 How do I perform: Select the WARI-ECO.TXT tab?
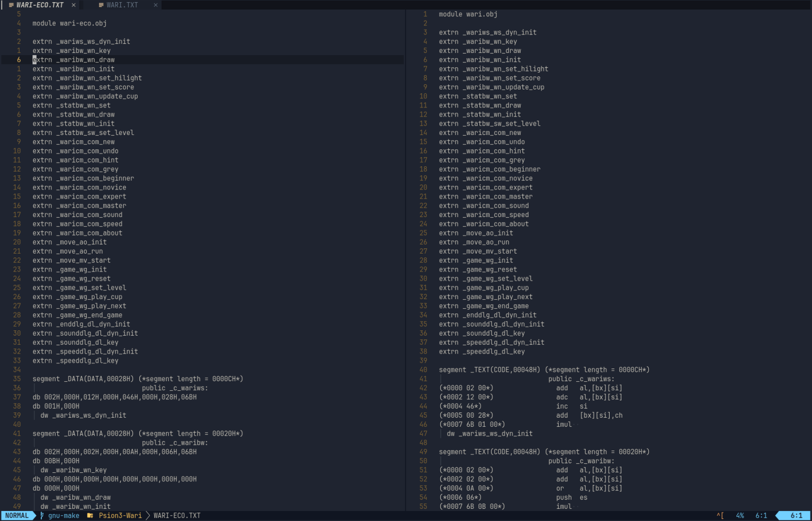pyautogui.click(x=40, y=5)
